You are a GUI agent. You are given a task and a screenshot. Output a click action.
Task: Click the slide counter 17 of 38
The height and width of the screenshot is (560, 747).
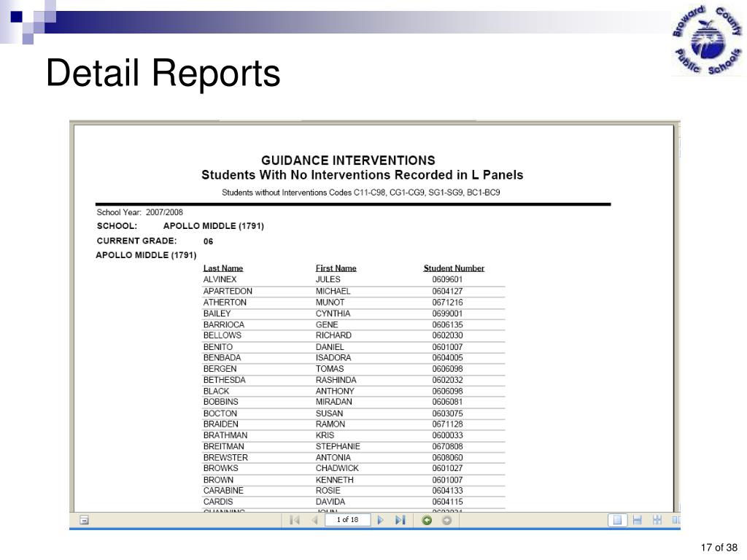tap(719, 548)
